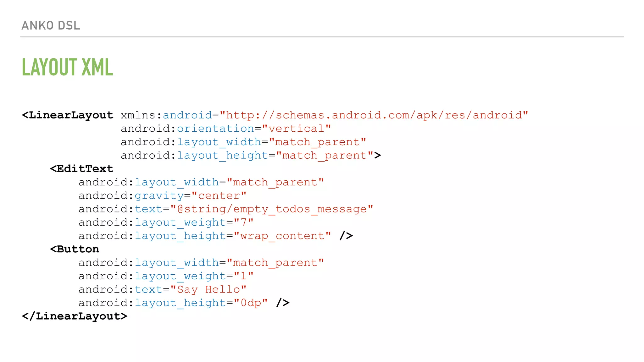
Task: Click the Button tag name
Action: [x=75, y=249]
